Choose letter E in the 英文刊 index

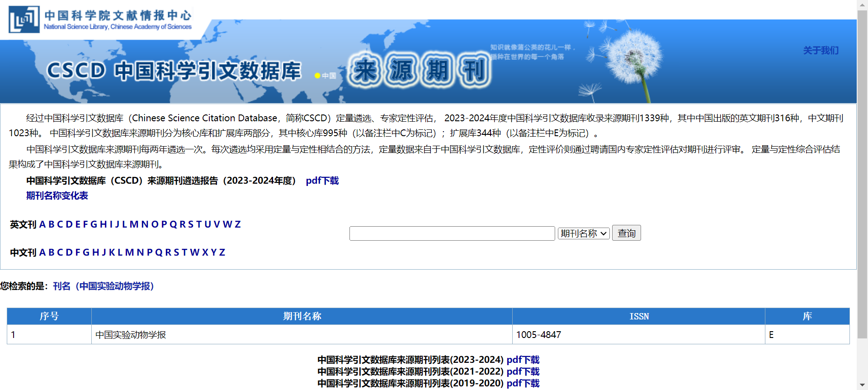pyautogui.click(x=78, y=224)
